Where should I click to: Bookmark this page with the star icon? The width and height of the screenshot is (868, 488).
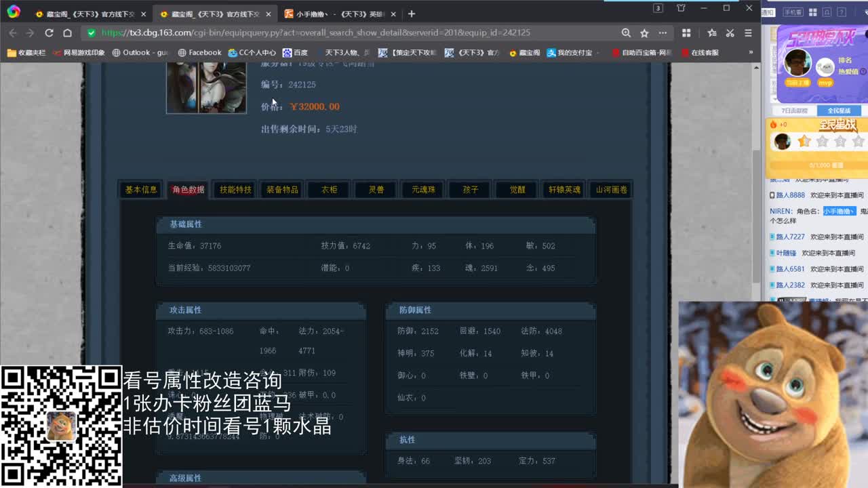tap(644, 33)
